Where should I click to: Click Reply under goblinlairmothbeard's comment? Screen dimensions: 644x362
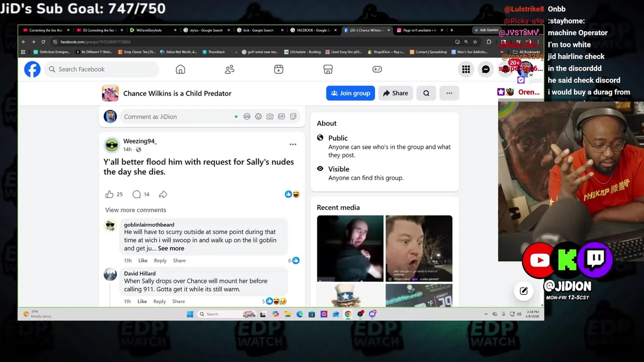(x=160, y=260)
